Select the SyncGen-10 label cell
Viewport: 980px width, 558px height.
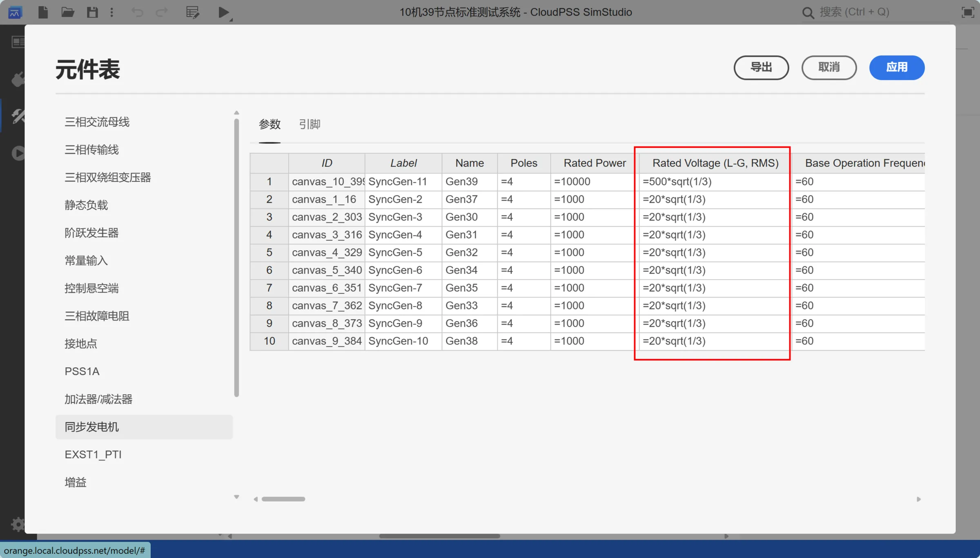tap(403, 341)
